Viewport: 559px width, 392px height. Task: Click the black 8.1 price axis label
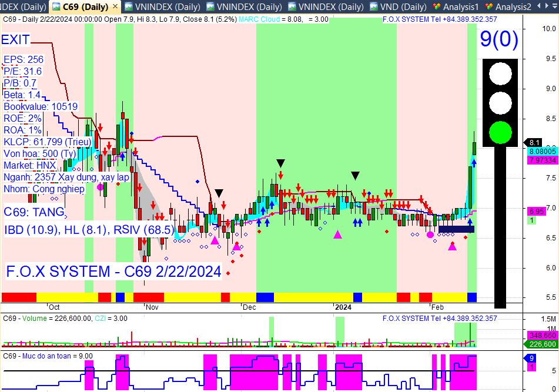[534, 143]
